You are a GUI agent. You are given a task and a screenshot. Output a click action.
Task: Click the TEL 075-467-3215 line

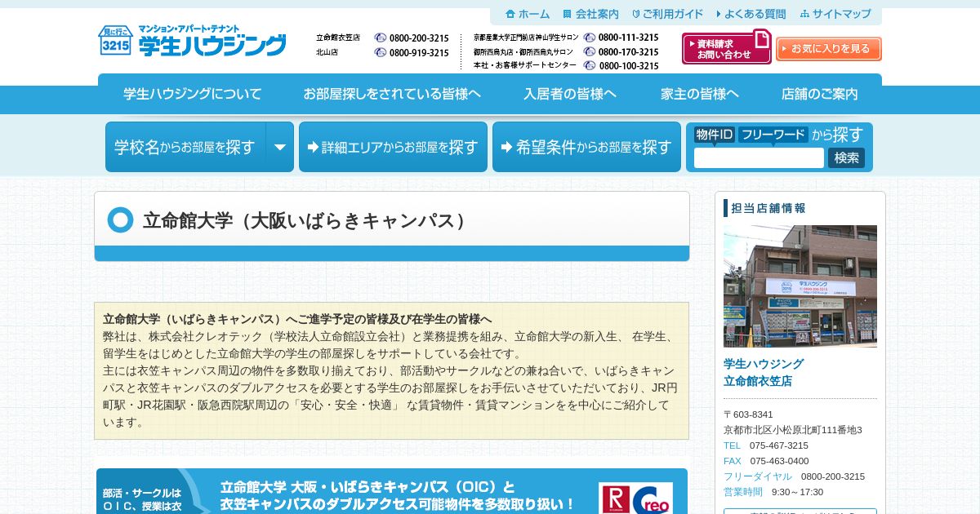[x=766, y=445]
